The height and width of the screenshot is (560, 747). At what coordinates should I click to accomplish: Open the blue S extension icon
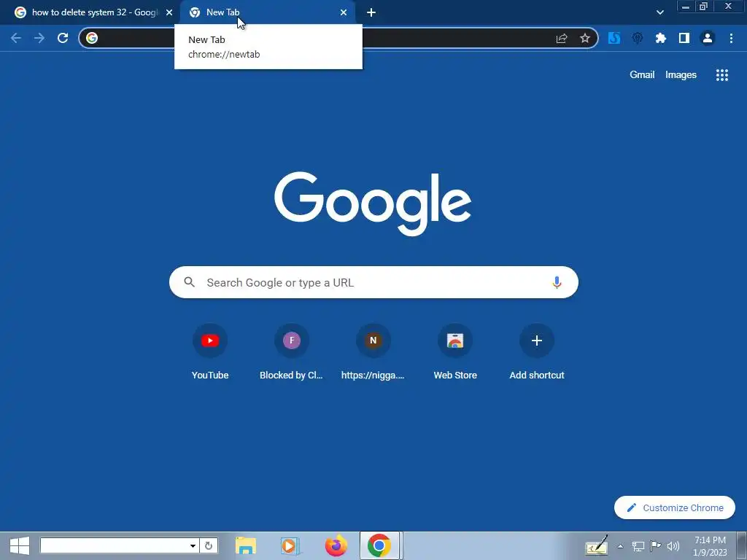pos(614,38)
